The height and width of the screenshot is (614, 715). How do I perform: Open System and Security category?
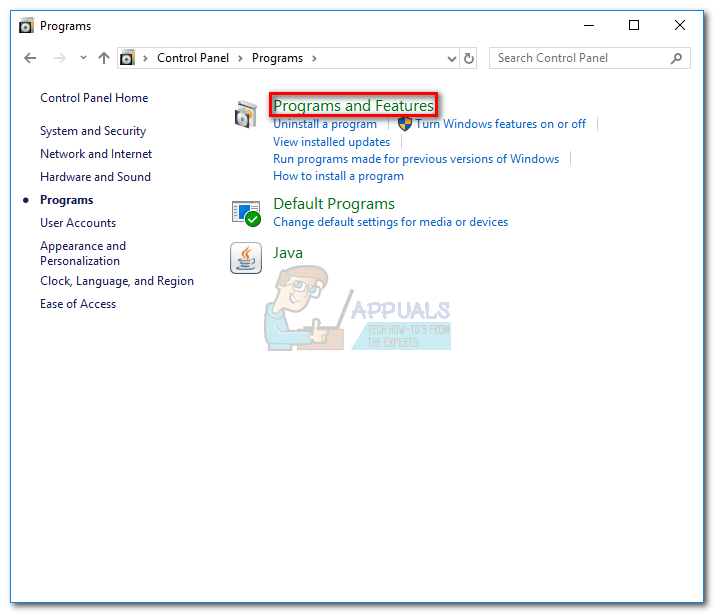coord(93,131)
